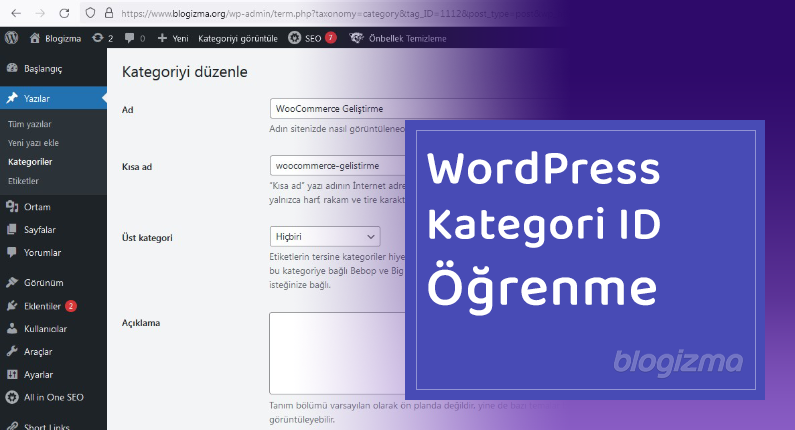The height and width of the screenshot is (430, 795).
Task: Click the Başlangıç dashboard icon
Action: click(x=12, y=68)
